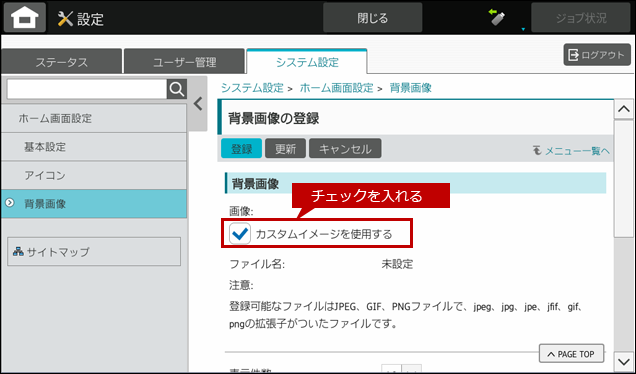Click システム設定 breadcrumb link
Screen dimensions: 636x374
252,88
